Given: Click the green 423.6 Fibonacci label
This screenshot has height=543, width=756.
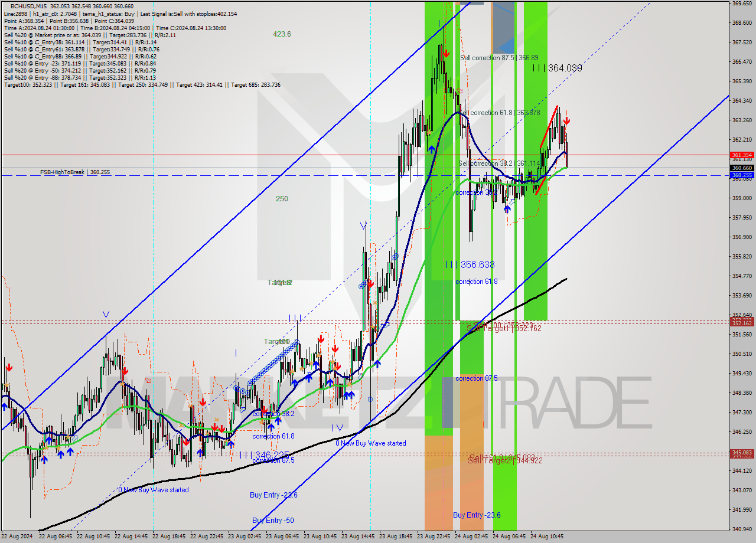Looking at the screenshot, I should pyautogui.click(x=282, y=34).
